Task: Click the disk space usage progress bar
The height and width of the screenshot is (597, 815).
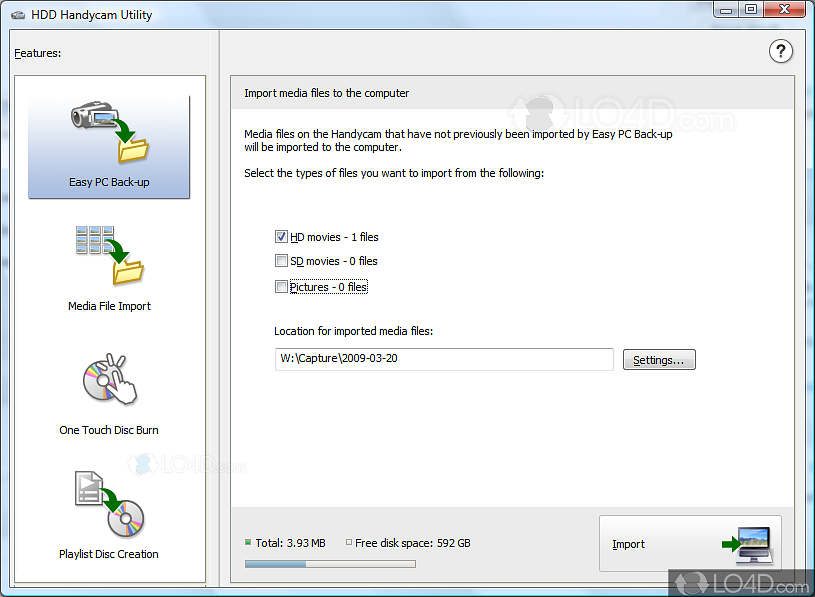Action: [x=330, y=564]
